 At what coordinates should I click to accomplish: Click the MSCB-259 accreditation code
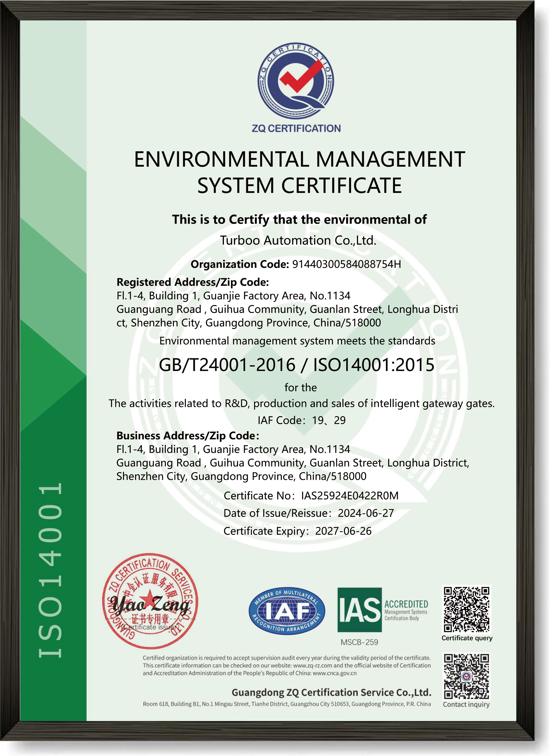(x=359, y=642)
